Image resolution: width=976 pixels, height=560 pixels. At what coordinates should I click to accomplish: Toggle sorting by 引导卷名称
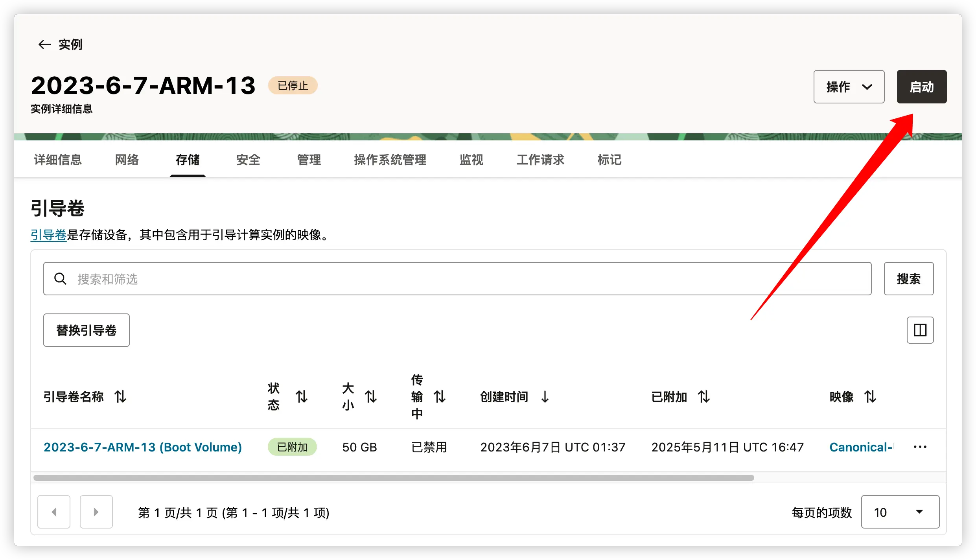pyautogui.click(x=121, y=397)
